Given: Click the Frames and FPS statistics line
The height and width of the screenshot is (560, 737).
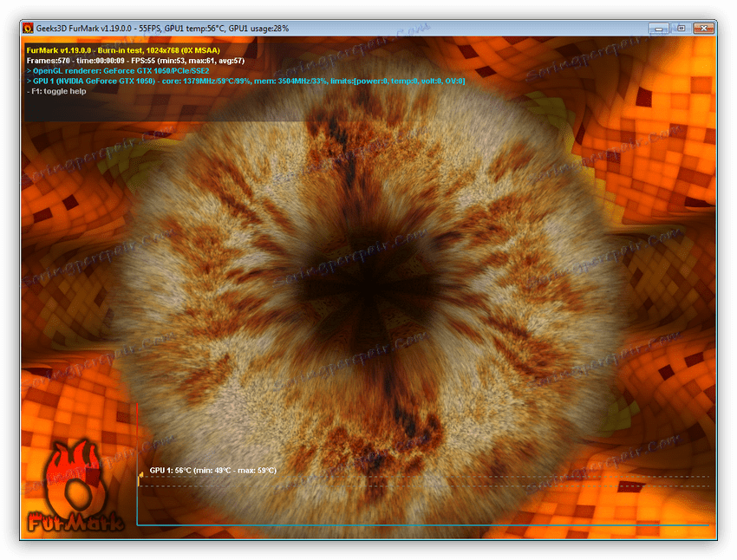Looking at the screenshot, I should (135, 61).
